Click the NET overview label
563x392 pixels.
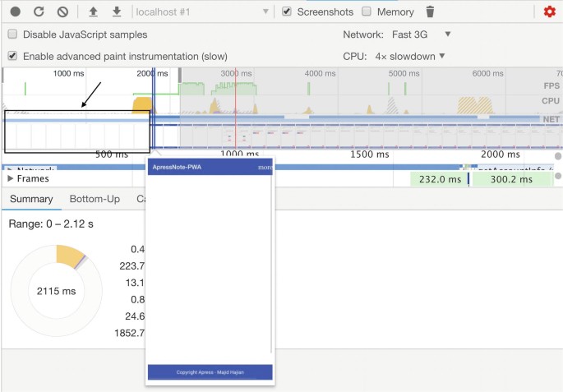pos(551,119)
